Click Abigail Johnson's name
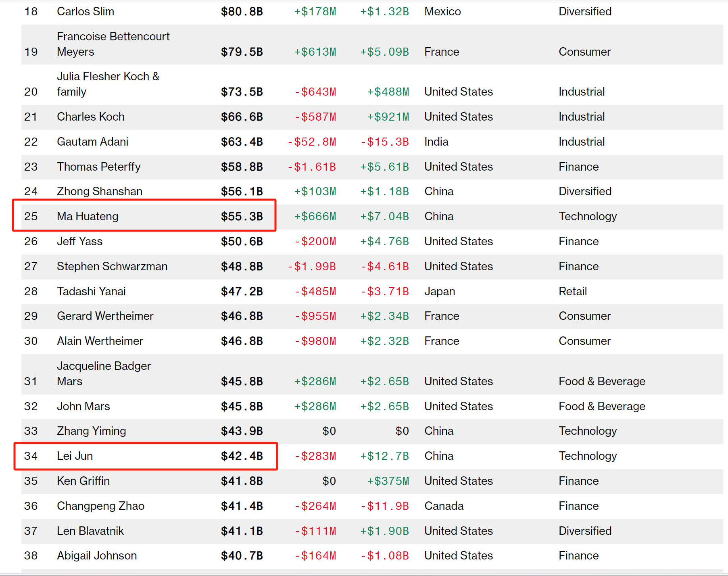This screenshot has width=728, height=576. point(97,556)
